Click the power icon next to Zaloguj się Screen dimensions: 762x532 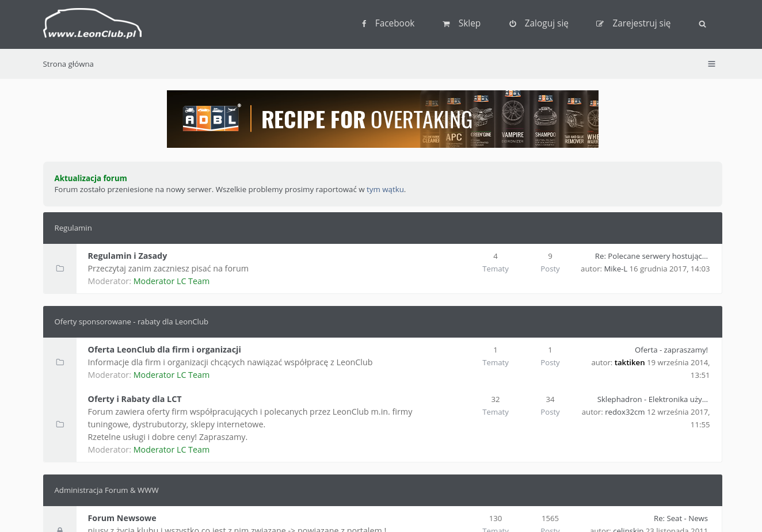coord(512,24)
